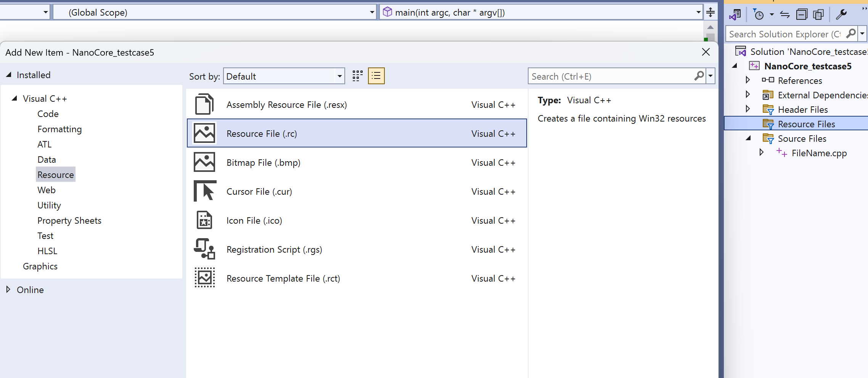
Task: Click the Resource File (.rc) image icon
Action: click(205, 133)
